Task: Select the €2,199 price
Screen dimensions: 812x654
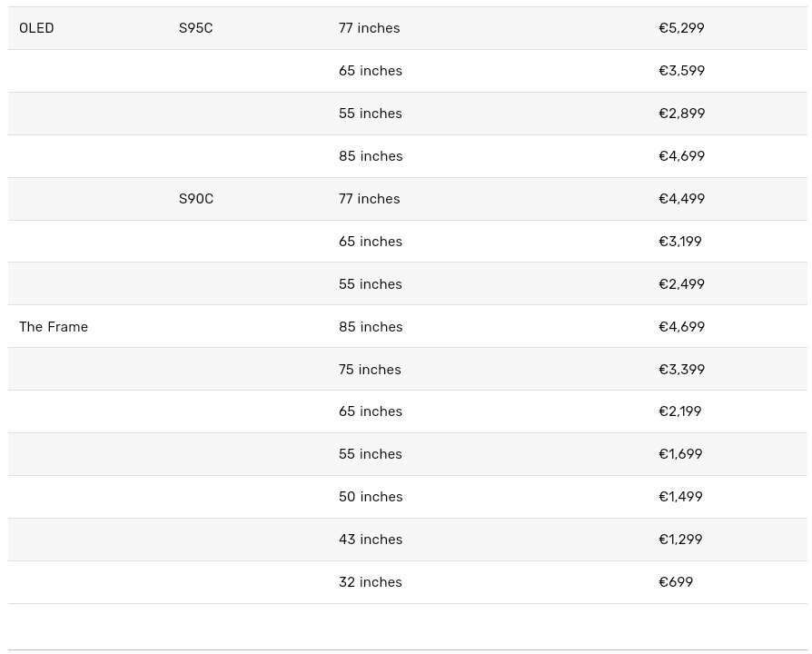Action: 679,411
